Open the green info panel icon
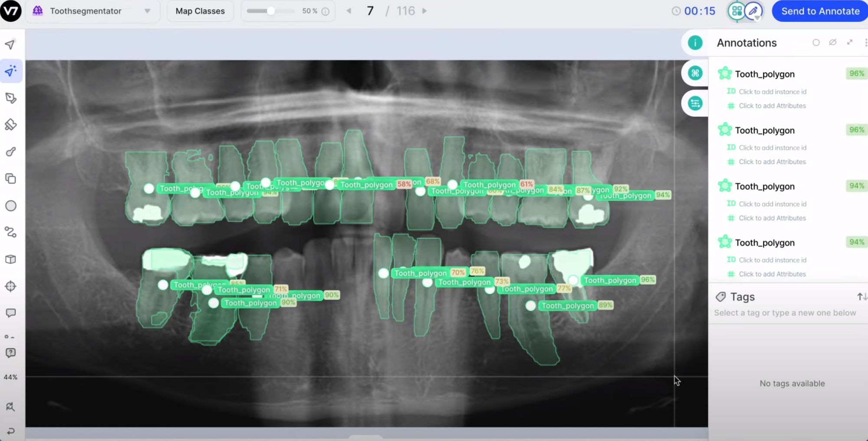The width and height of the screenshot is (868, 441). click(x=695, y=43)
